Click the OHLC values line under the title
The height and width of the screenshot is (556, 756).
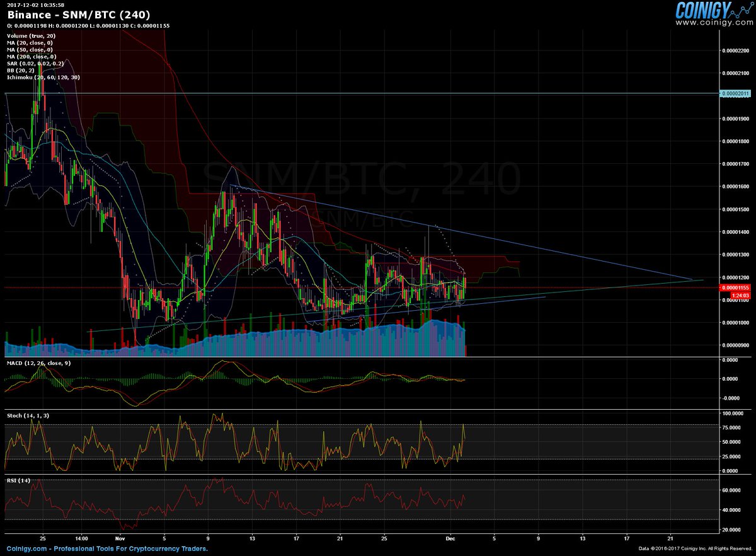click(x=88, y=26)
